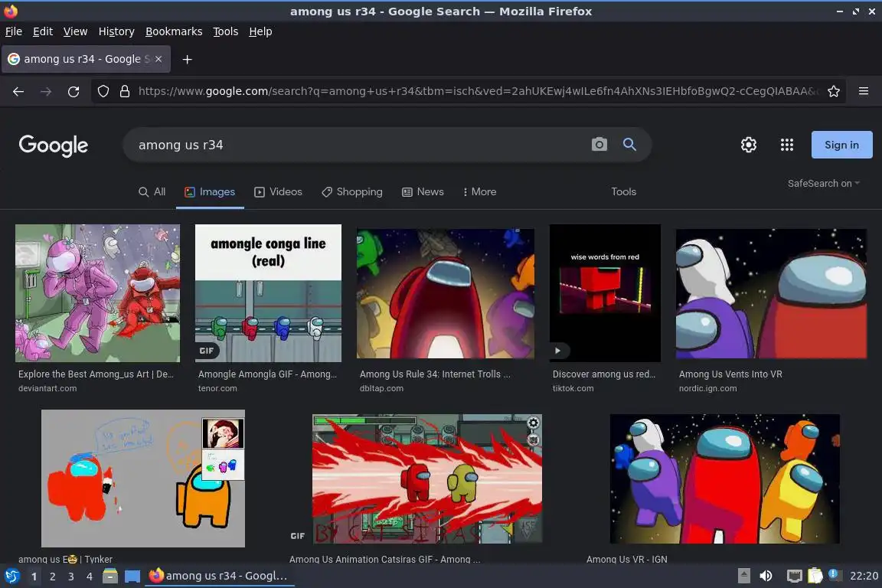The height and width of the screenshot is (588, 882).
Task: Switch to workspace 2 in taskbar
Action: (x=52, y=577)
